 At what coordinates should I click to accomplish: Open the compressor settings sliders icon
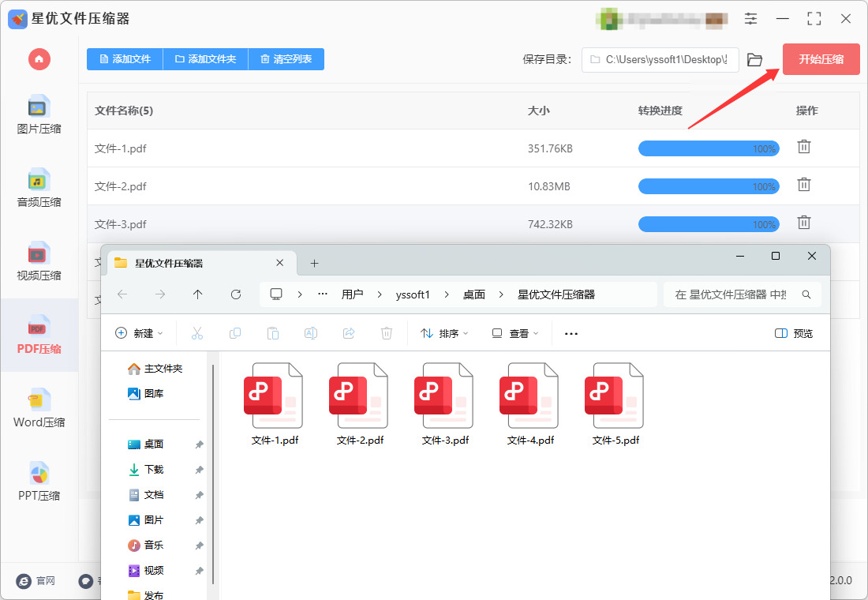(750, 18)
